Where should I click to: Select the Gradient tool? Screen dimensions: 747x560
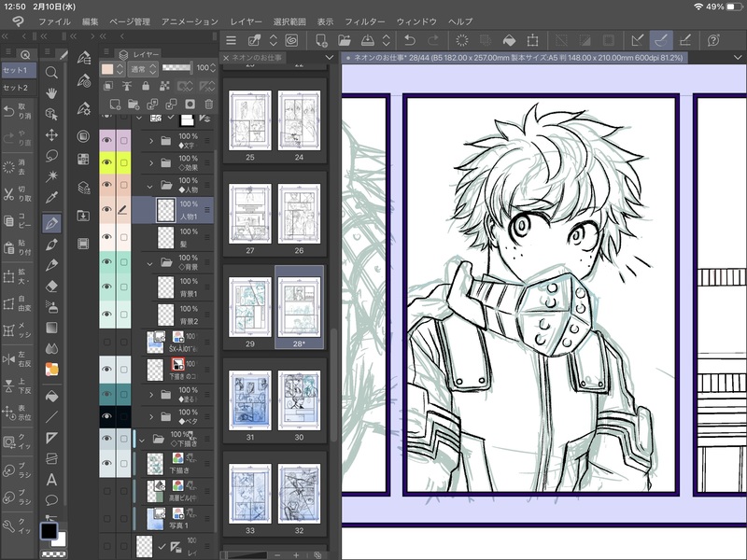51,328
